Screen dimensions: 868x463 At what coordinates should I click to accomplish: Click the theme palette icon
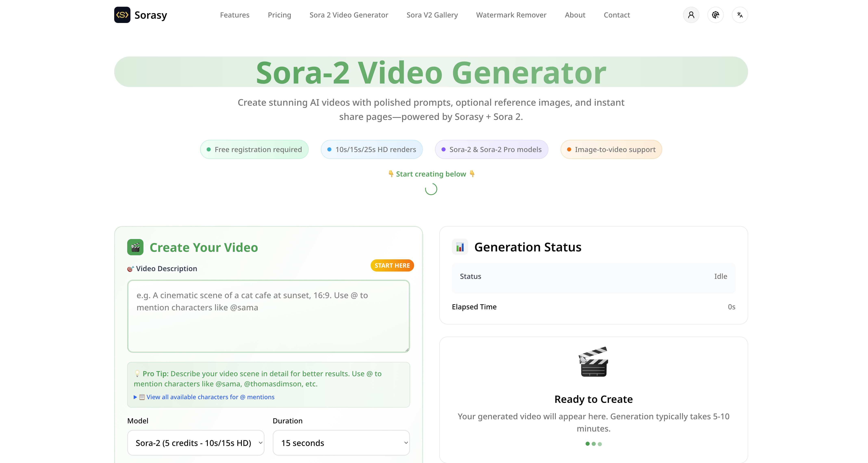pos(715,15)
